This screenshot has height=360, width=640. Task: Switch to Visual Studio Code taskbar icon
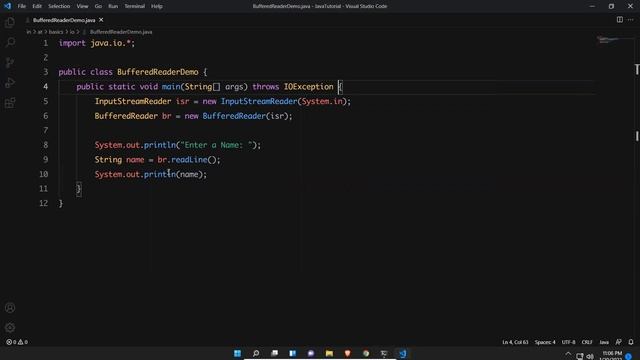click(402, 353)
